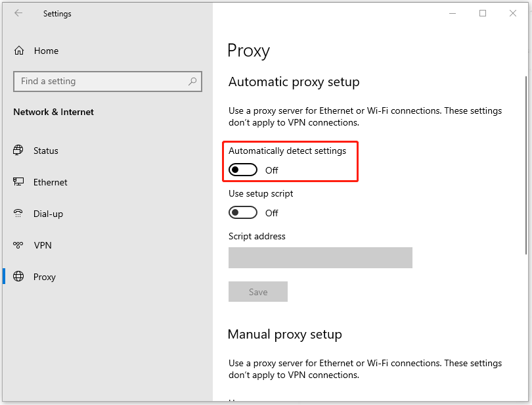The image size is (532, 405).
Task: Switch to the Proxy sidebar entry
Action: tap(44, 277)
